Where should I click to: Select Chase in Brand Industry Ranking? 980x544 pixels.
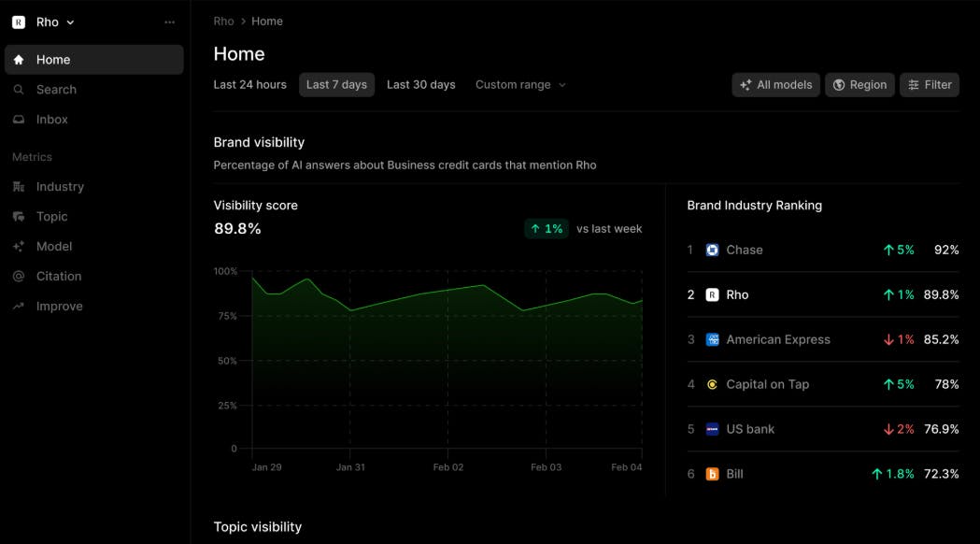click(744, 250)
